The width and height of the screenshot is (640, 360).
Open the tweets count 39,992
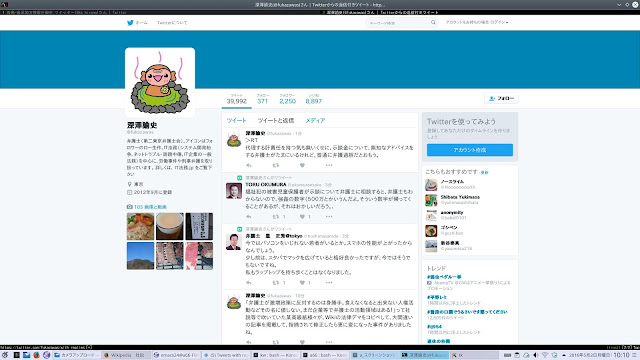click(x=237, y=99)
